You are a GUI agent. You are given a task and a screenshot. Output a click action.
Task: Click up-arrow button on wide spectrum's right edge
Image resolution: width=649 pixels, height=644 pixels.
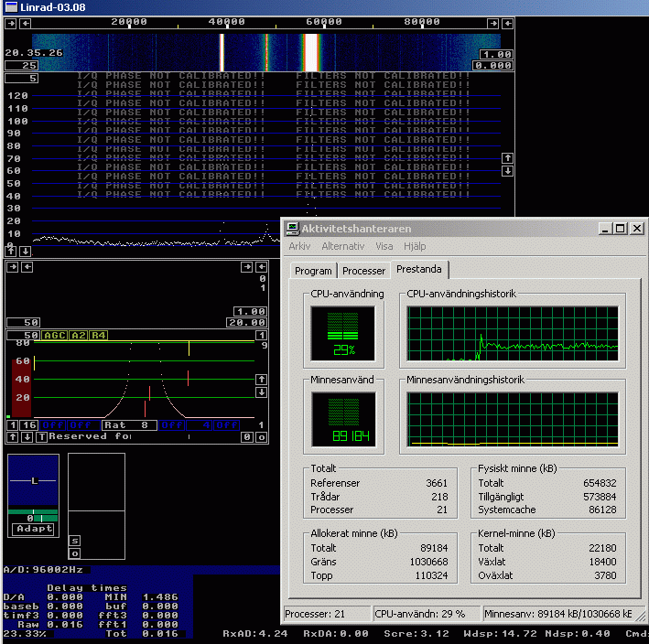(508, 158)
